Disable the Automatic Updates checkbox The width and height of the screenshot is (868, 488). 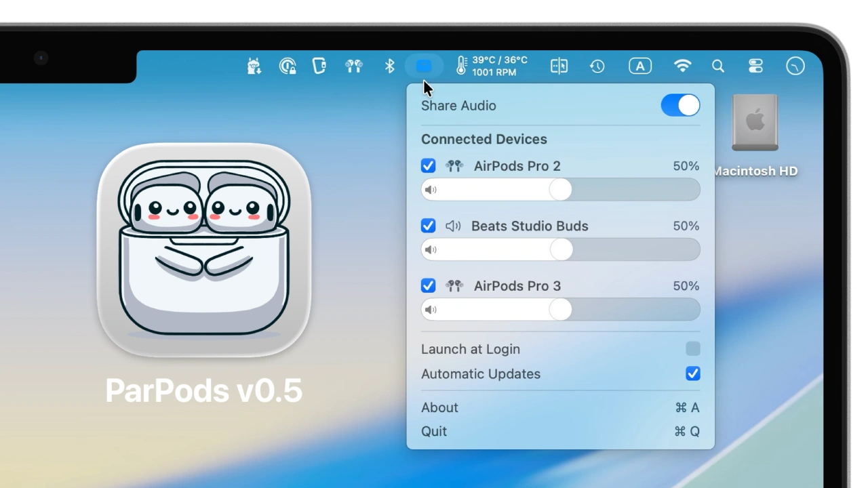click(x=692, y=374)
